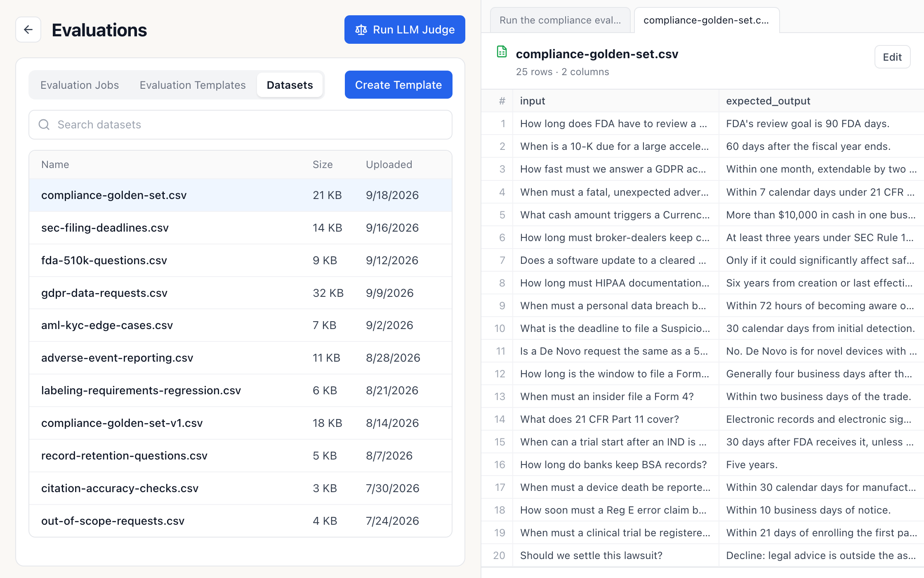Select compliance-golden-set-v1.csv row
This screenshot has height=578, width=924.
pyautogui.click(x=240, y=423)
